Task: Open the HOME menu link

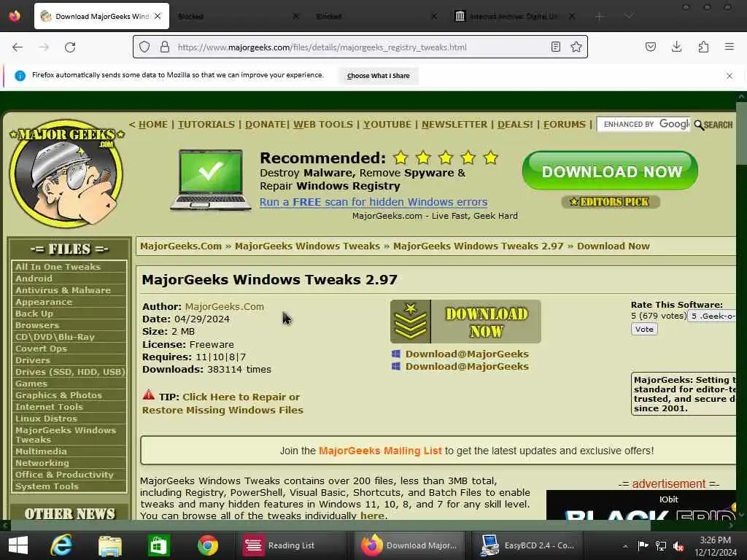Action: [x=153, y=124]
